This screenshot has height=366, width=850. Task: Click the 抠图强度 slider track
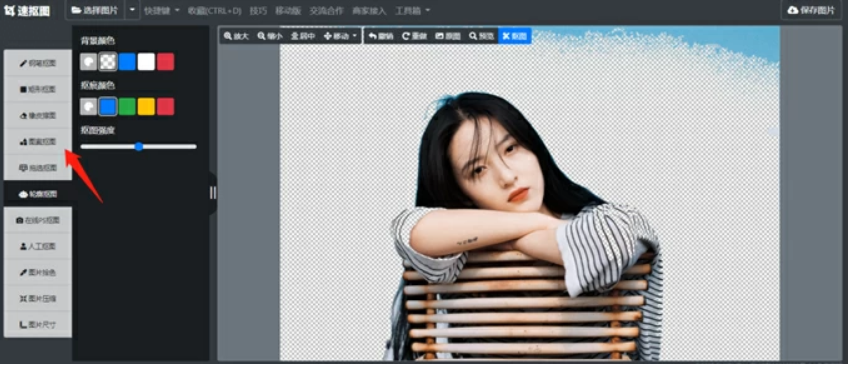pos(138,146)
